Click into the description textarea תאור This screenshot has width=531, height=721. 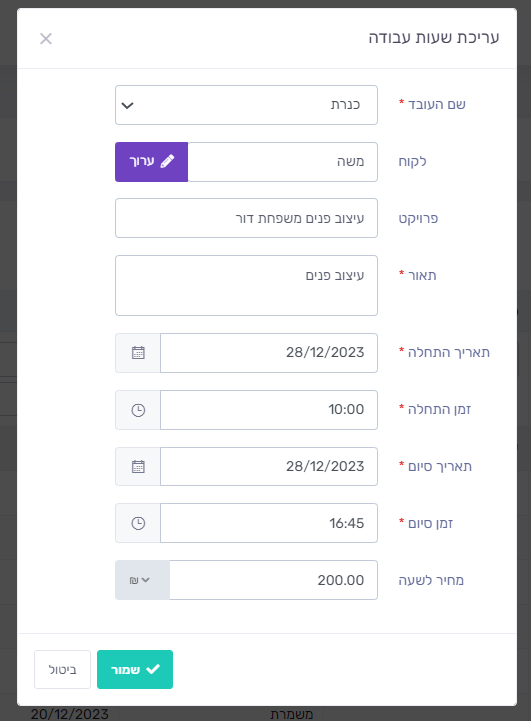246,286
